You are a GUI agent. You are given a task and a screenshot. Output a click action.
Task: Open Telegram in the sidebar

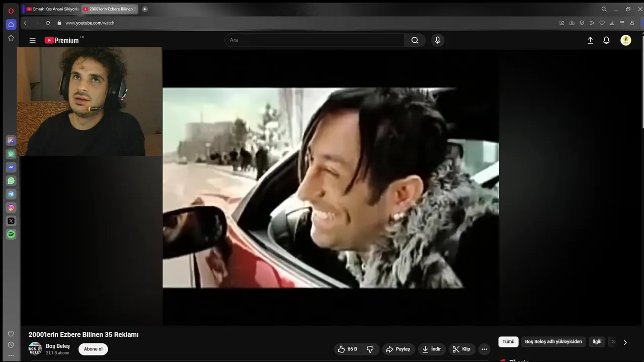click(11, 194)
